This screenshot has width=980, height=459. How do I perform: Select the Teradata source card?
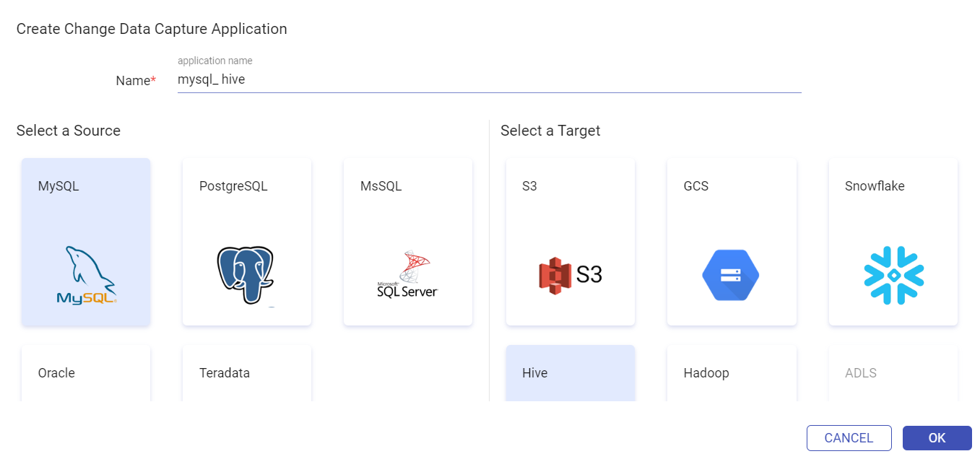(247, 373)
